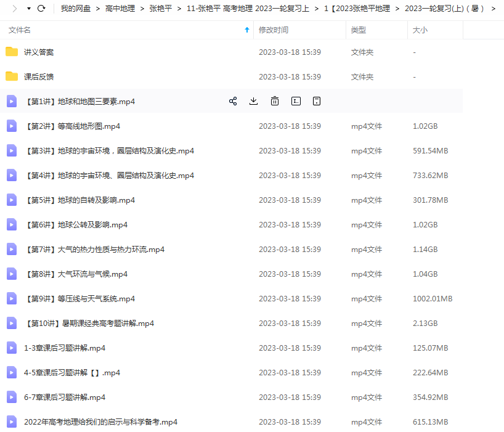Sort the list by 大小 column
Viewport: 504px width, 432px height.
point(420,30)
